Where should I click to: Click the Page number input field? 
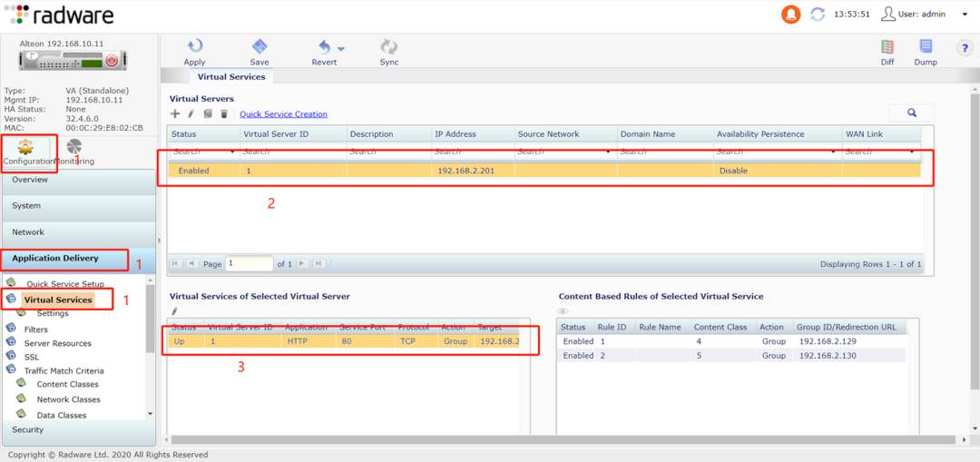click(x=250, y=264)
